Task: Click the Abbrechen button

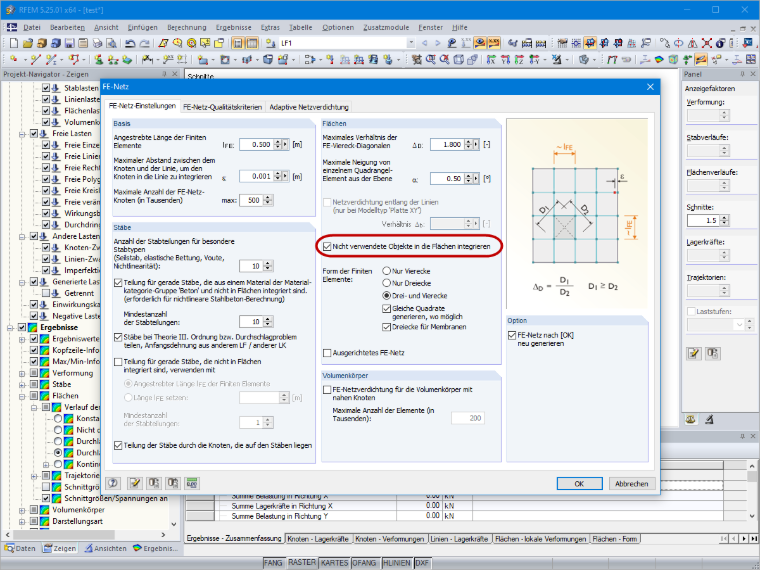Action: (631, 483)
